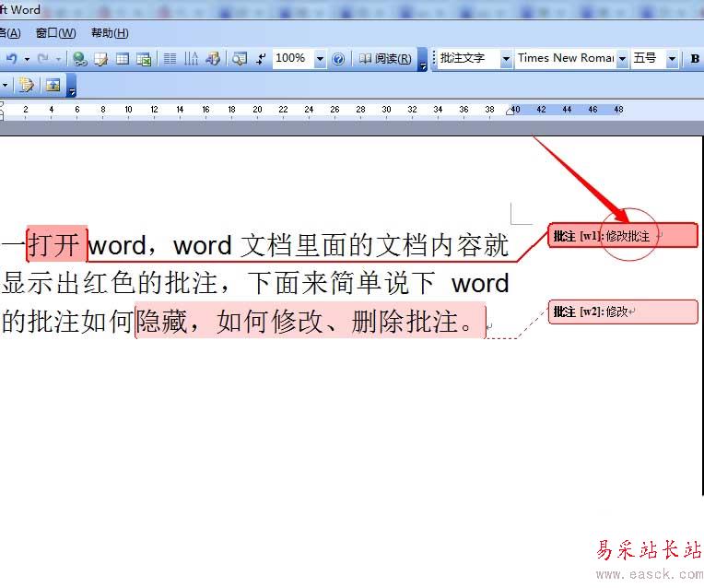The width and height of the screenshot is (704, 588).
Task: Toggle the Tables and Borders toolbar icon
Action: (101, 59)
